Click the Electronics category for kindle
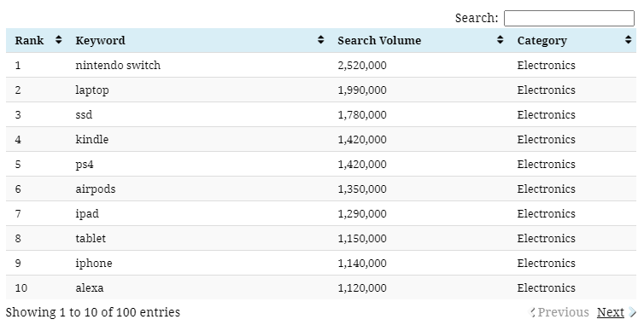 [546, 140]
